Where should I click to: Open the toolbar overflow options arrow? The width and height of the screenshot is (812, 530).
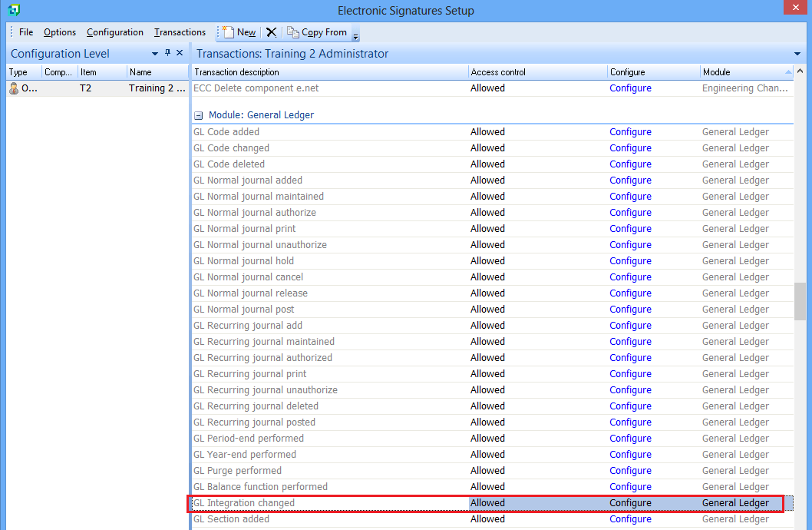coord(355,36)
